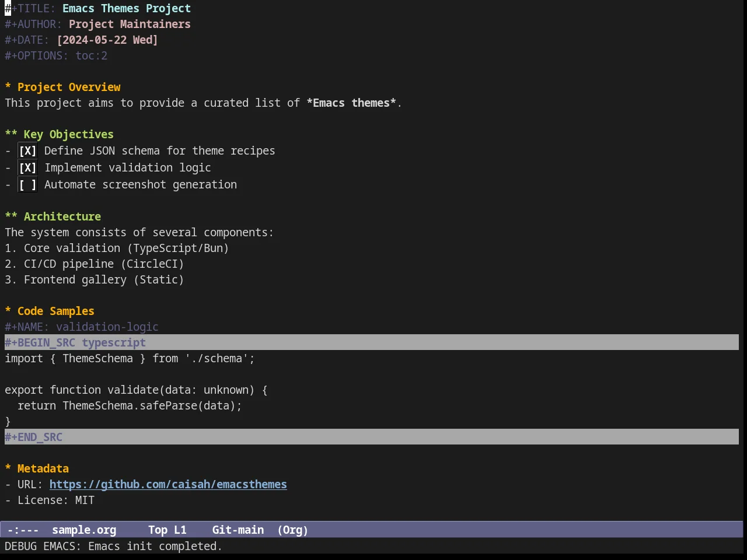Screen dimensions: 747x560
Task: Click list item CI/CD pipeline (CircleCI)
Action: (95, 264)
